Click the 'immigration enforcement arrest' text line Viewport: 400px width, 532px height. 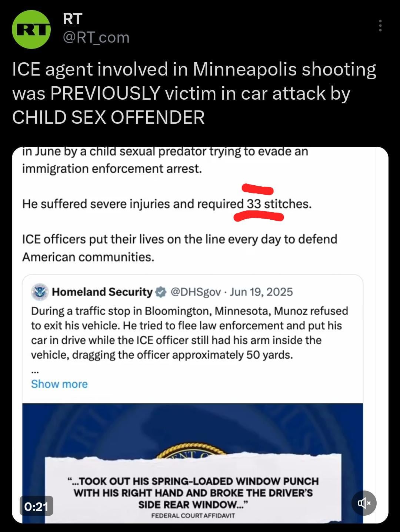(112, 169)
